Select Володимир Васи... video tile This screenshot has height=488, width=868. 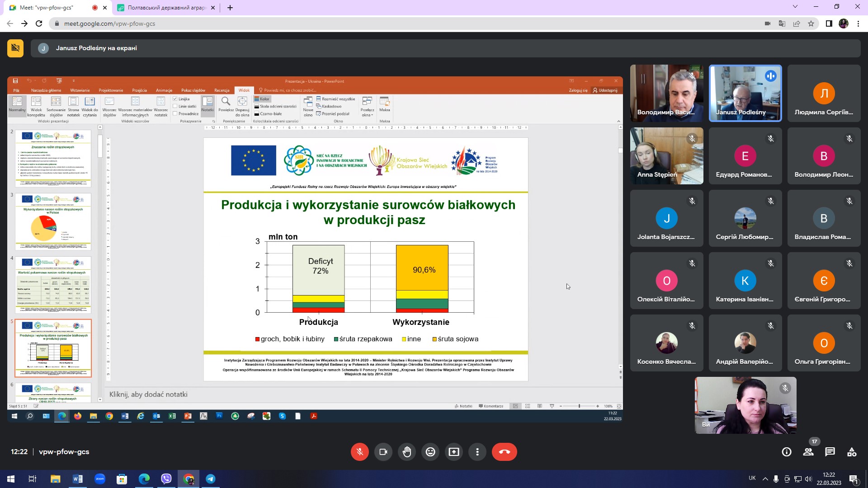tap(666, 93)
